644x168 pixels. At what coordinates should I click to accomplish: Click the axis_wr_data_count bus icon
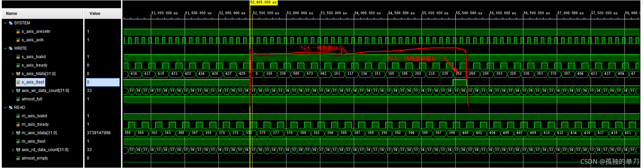18,90
